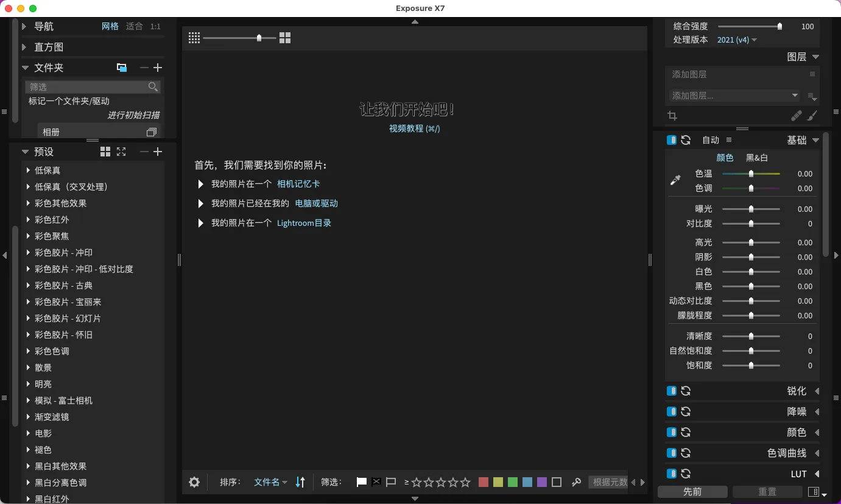Viewport: 841px width, 504px height.
Task: Click the 相机记忆卡 link
Action: pos(298,184)
